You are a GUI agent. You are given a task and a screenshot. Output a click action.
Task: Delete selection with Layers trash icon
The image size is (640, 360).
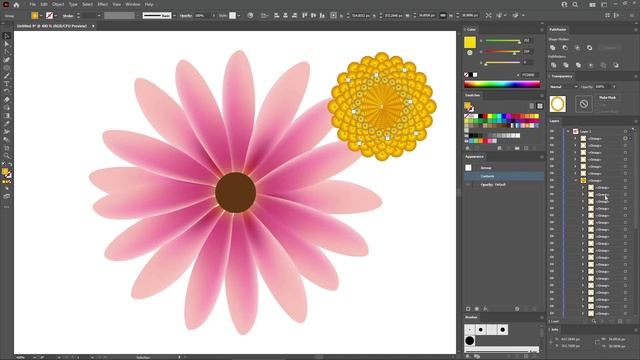[629, 322]
